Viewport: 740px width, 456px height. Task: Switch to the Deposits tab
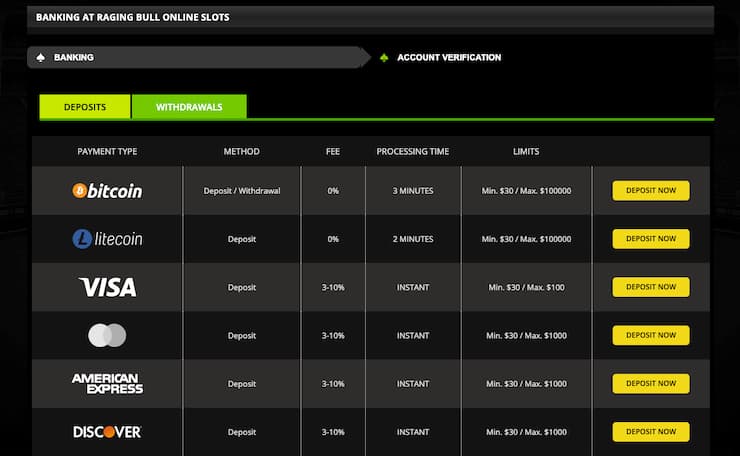click(x=85, y=106)
